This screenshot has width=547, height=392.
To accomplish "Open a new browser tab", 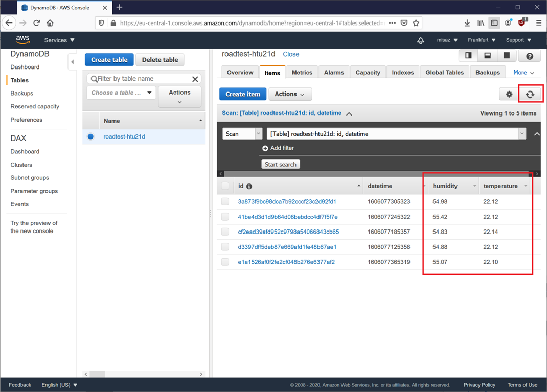I will (x=119, y=7).
